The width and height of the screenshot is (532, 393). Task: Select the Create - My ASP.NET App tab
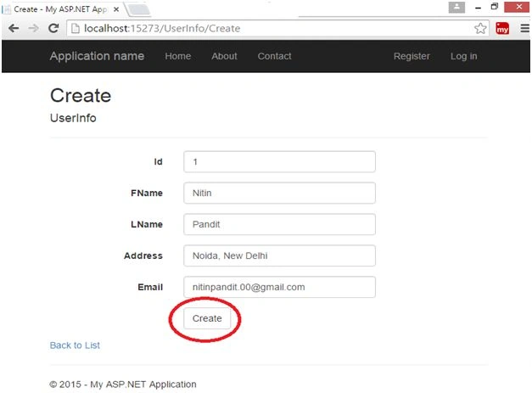click(x=61, y=9)
